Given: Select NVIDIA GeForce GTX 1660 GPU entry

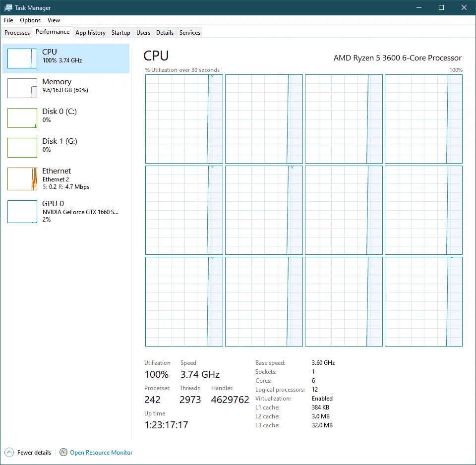Looking at the screenshot, I should tap(80, 212).
